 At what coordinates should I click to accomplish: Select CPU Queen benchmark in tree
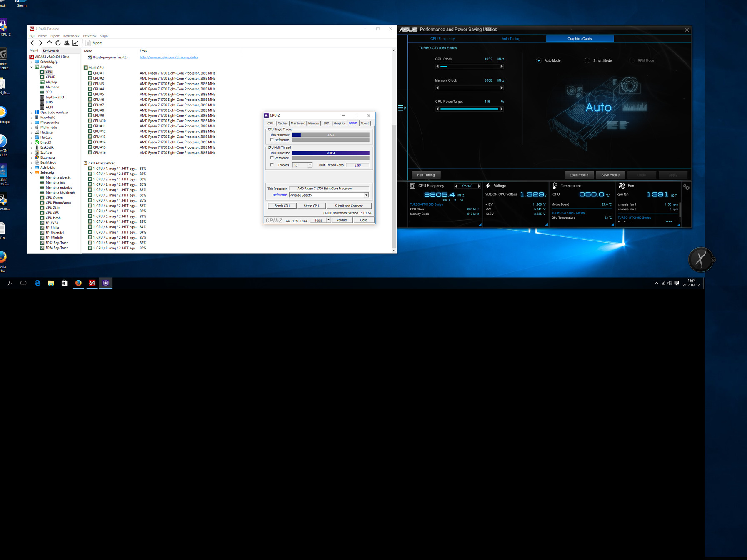[x=54, y=198]
